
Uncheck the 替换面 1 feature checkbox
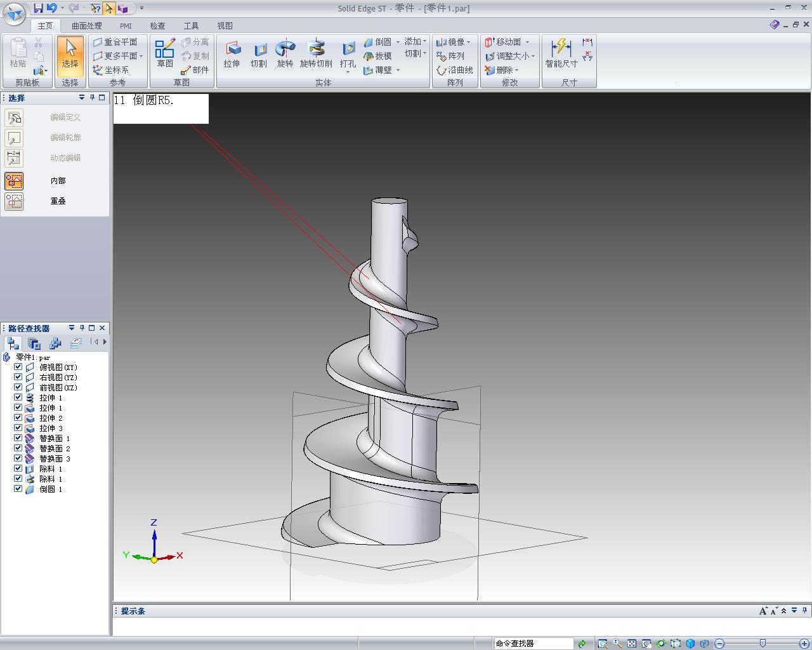tap(18, 438)
